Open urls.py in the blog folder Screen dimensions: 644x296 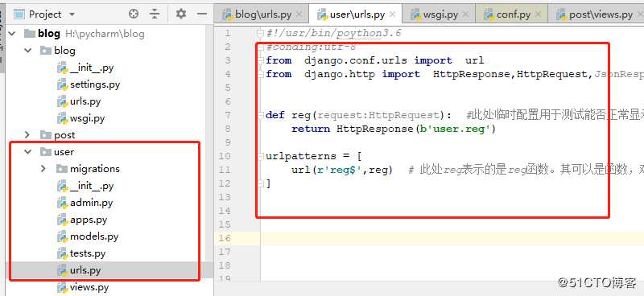pyautogui.click(x=85, y=101)
